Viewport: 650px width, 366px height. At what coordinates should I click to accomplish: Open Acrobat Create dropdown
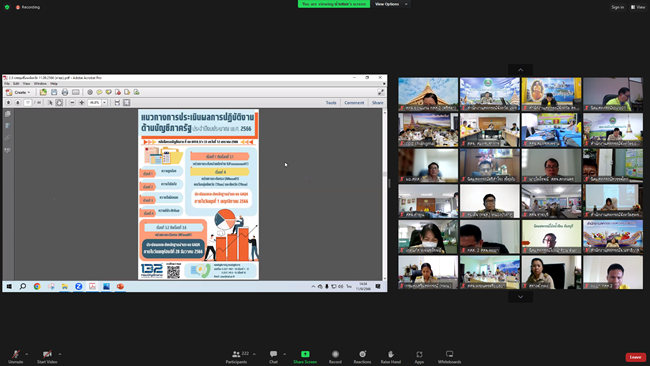pyautogui.click(x=18, y=92)
